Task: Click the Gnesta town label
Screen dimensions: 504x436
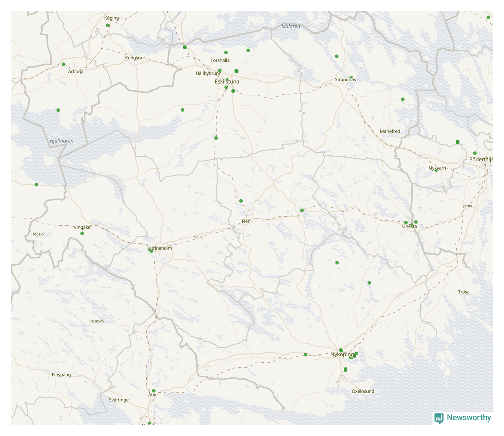Action: (410, 226)
